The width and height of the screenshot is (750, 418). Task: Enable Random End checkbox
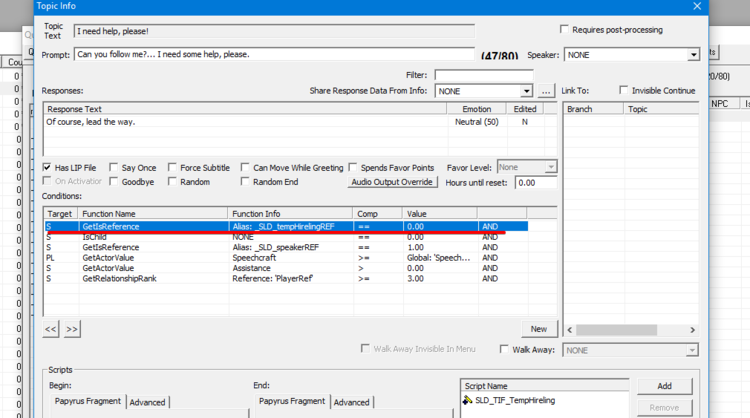click(245, 181)
